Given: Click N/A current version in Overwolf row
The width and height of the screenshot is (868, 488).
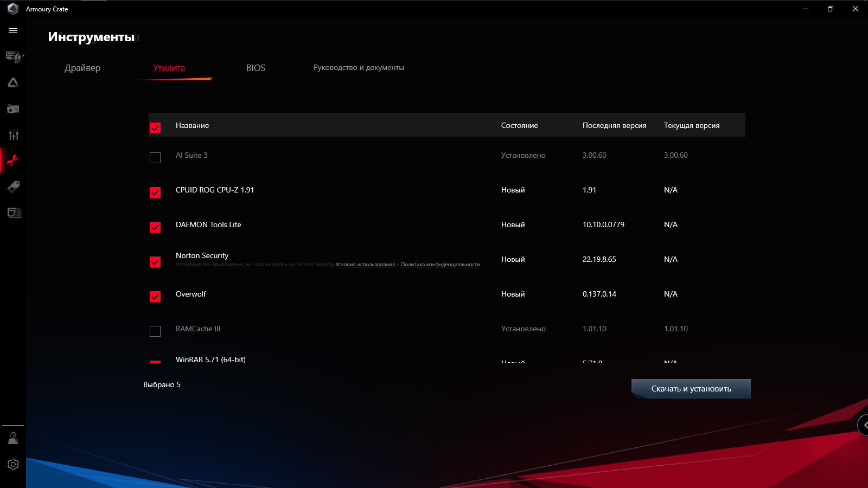Looking at the screenshot, I should pyautogui.click(x=671, y=294).
